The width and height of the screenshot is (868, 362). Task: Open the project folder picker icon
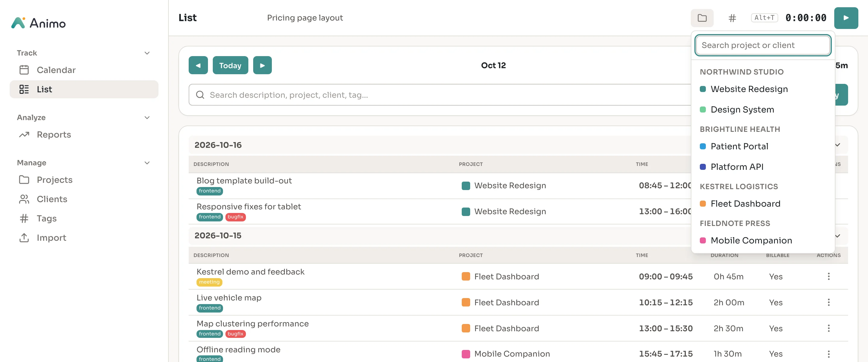[x=702, y=18]
